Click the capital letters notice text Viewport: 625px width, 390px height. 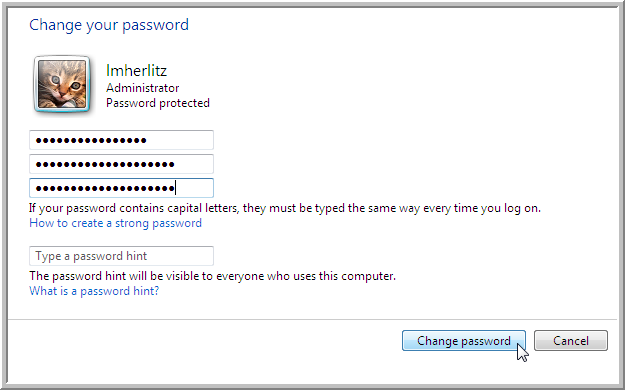coord(285,208)
